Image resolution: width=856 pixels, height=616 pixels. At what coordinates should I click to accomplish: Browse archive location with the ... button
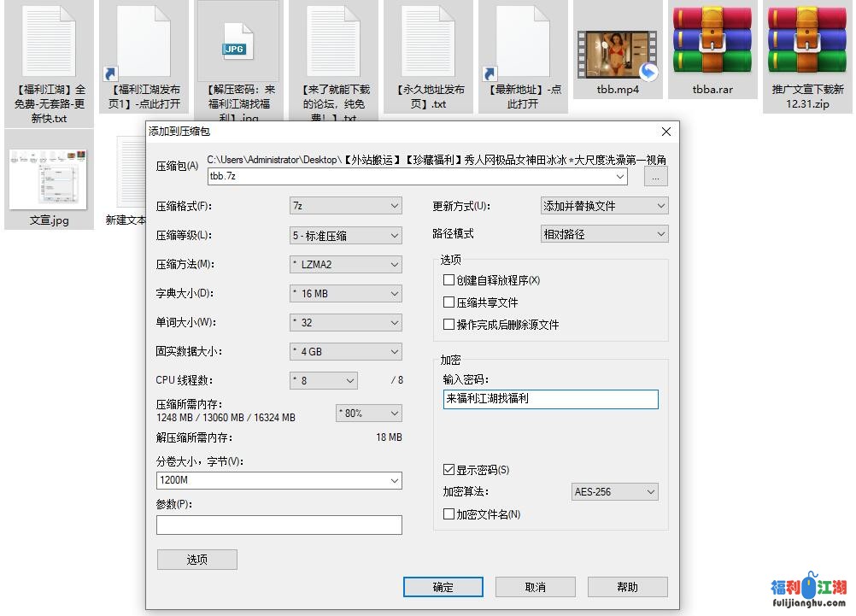[x=654, y=176]
